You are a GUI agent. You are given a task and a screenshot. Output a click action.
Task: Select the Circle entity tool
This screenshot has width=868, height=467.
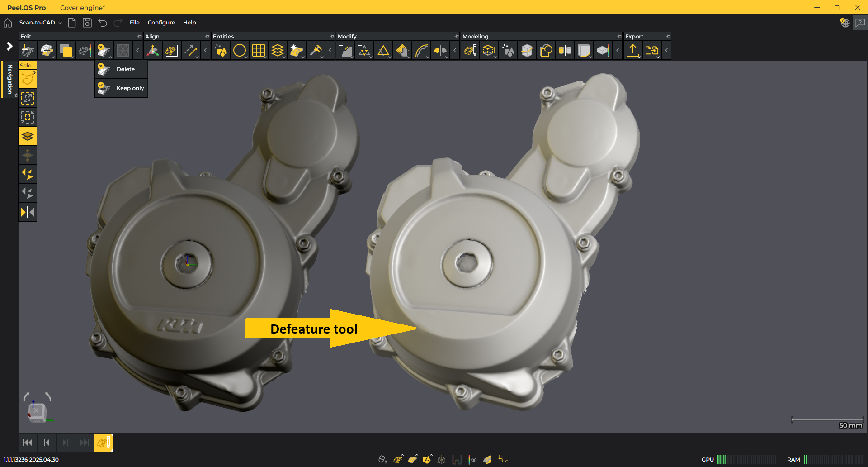point(240,51)
